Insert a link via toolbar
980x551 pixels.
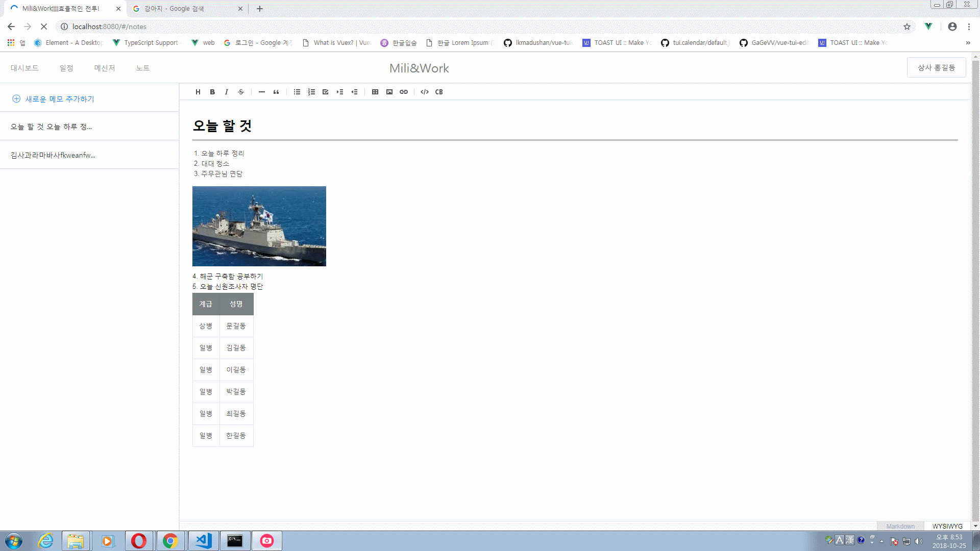click(x=404, y=92)
